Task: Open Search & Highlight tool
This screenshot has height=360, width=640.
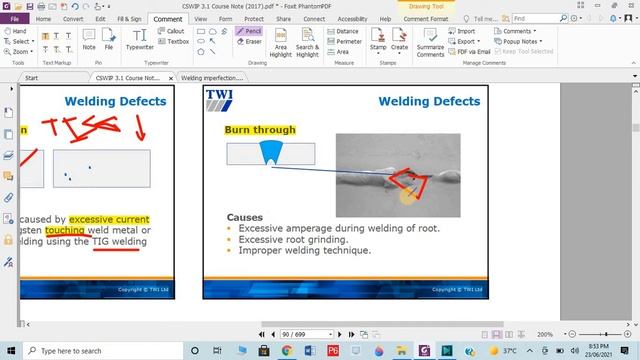Action: click(x=307, y=42)
